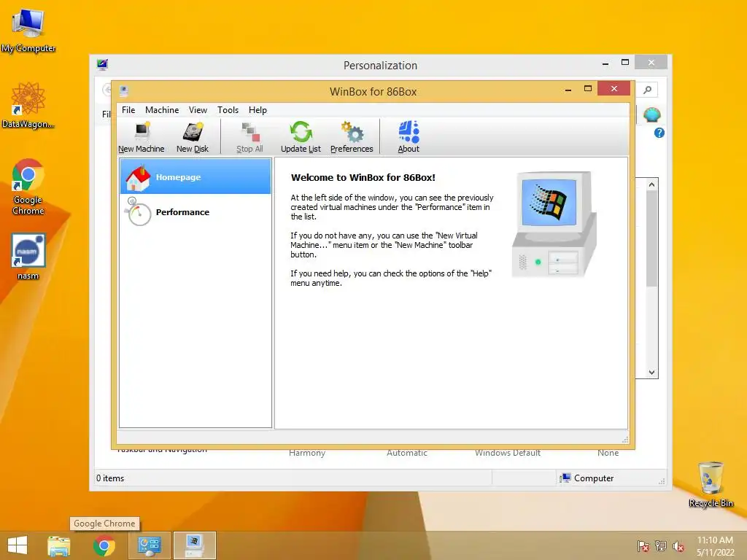Open Google Chrome desktop shortcut
Screen dimensions: 747x560
coord(28,187)
